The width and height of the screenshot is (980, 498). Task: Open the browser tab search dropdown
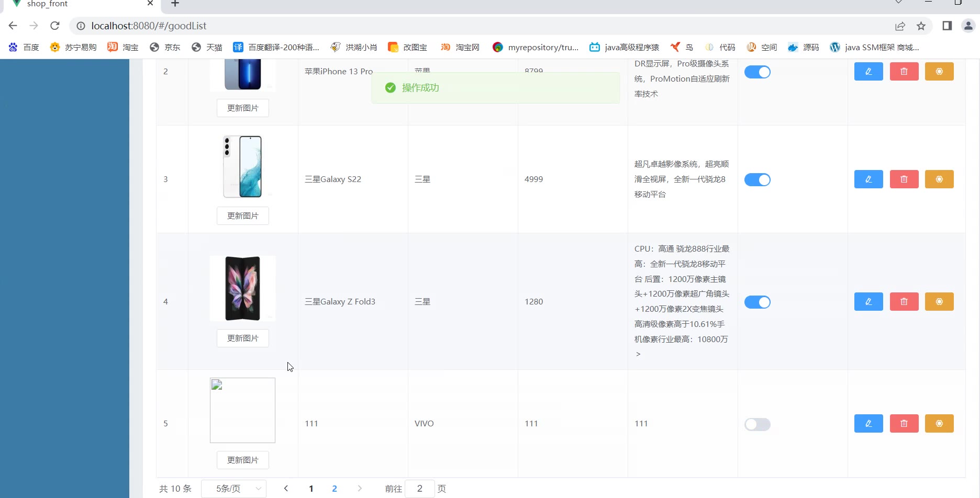(x=898, y=3)
